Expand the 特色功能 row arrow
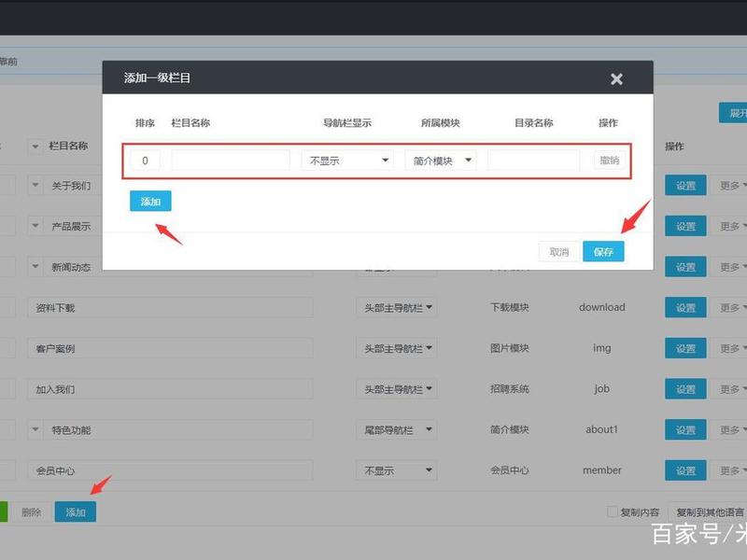Screen dimensions: 747x560 coord(35,430)
